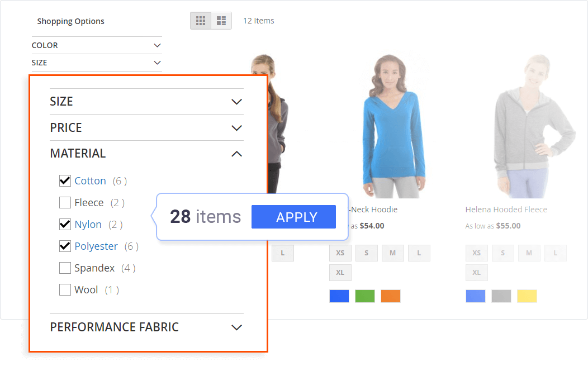The image size is (588, 371).
Task: Uncheck the Nylon material filter
Action: click(x=65, y=225)
